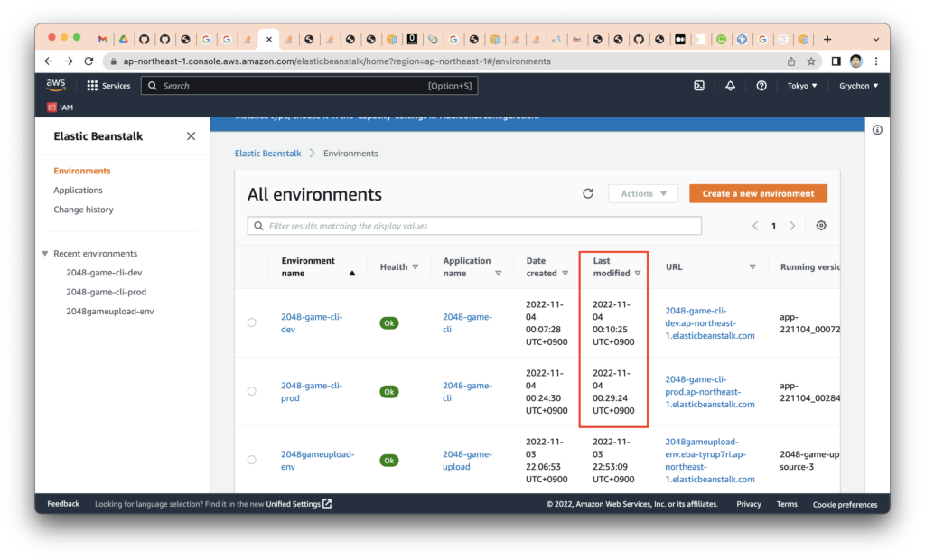
Task: Collapse the Recent environments section
Action: tap(44, 253)
